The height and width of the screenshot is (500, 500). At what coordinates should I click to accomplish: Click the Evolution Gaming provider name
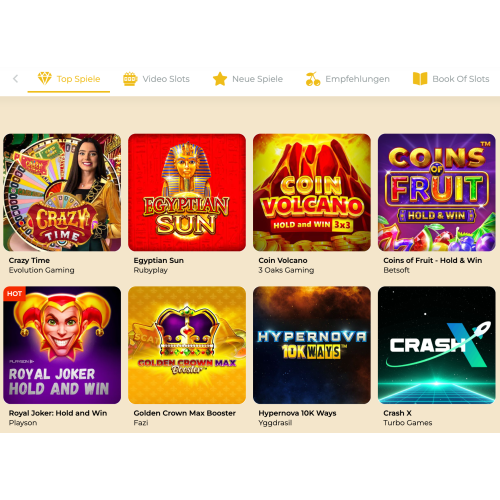[x=42, y=270]
